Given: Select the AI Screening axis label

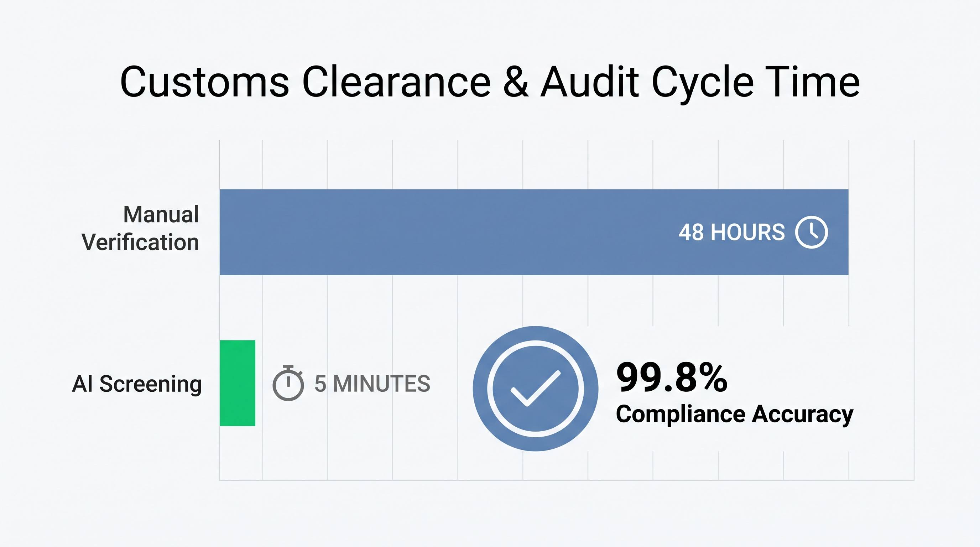Looking at the screenshot, I should (x=137, y=384).
